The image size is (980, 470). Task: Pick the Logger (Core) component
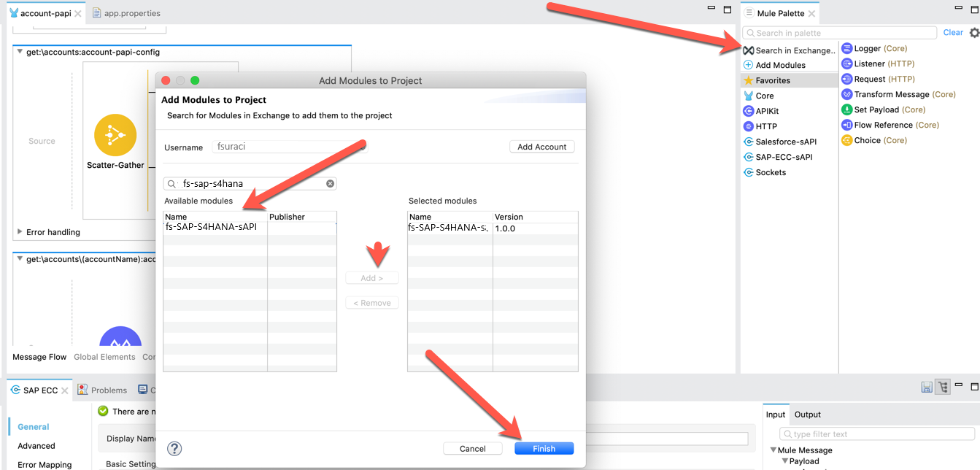point(874,48)
